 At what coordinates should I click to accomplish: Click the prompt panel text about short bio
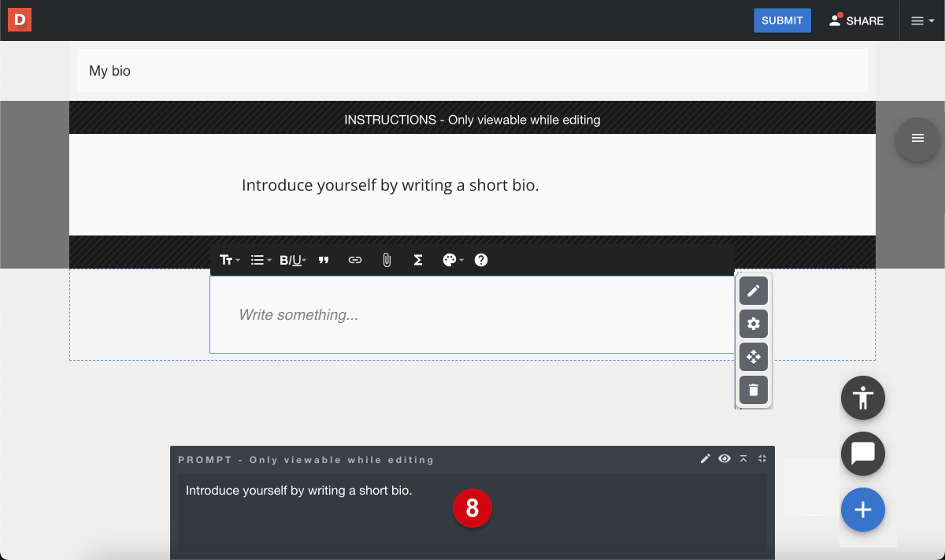pyautogui.click(x=299, y=491)
